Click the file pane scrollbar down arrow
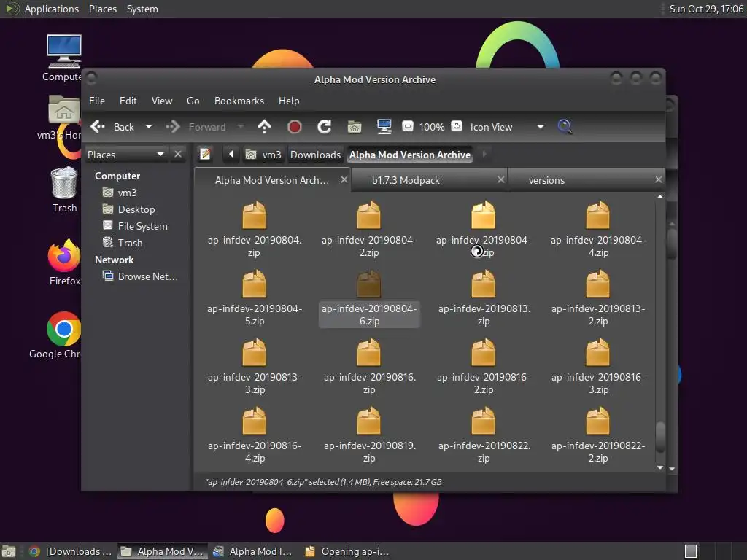The image size is (747, 560). point(659,467)
